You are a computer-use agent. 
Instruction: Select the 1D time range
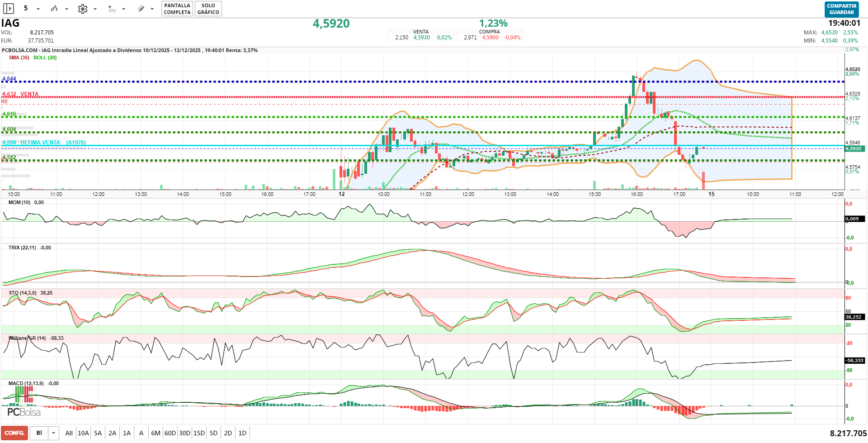click(242, 433)
